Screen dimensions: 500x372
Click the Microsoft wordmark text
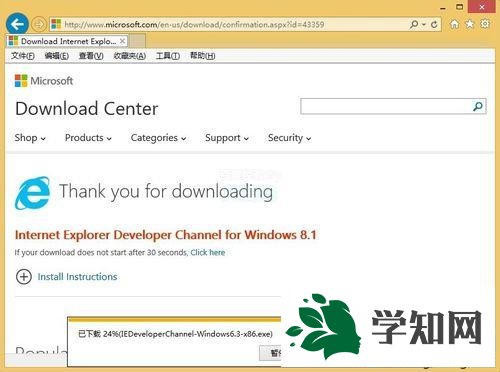(52, 81)
